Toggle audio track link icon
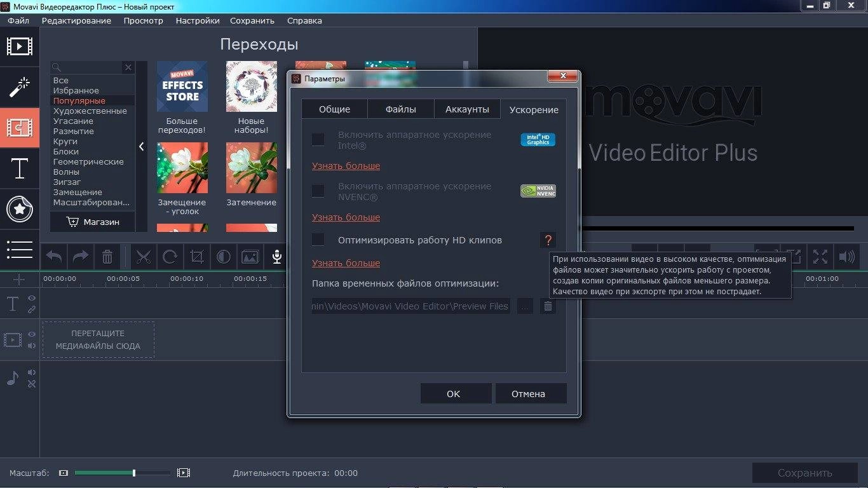The height and width of the screenshot is (488, 868). click(32, 384)
